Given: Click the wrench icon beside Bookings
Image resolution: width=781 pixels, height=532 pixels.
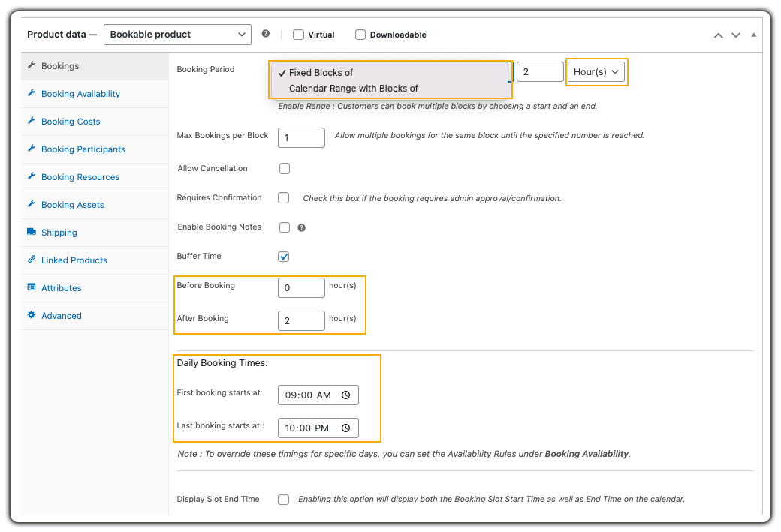Looking at the screenshot, I should 32,65.
